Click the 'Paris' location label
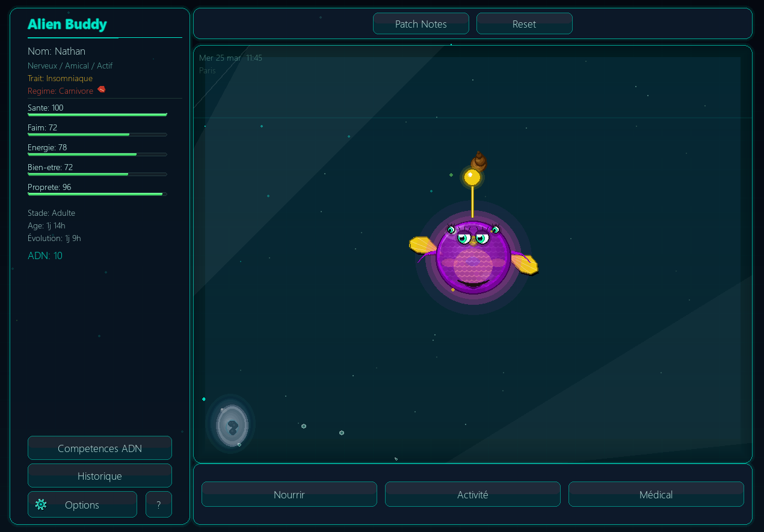The image size is (764, 532). [207, 70]
